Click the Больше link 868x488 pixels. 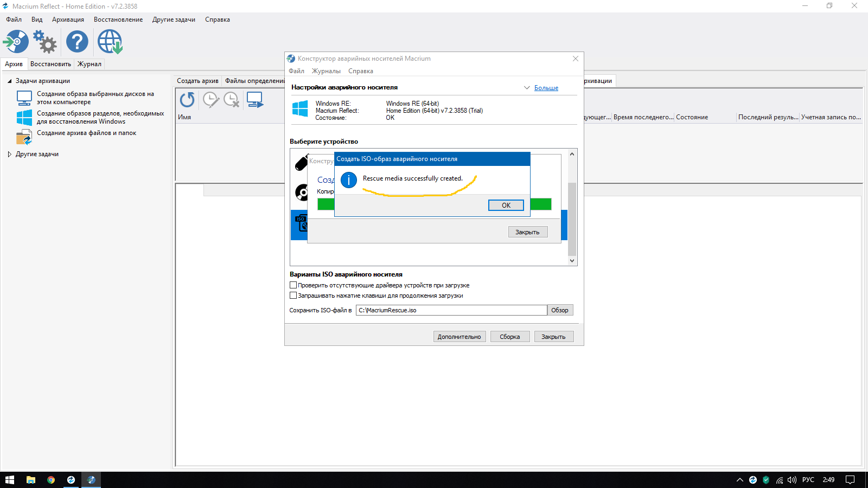pyautogui.click(x=546, y=88)
